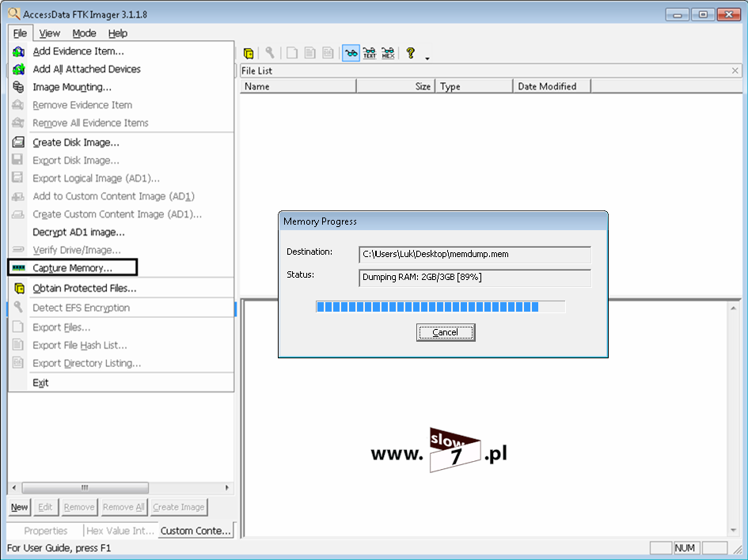
Task: Click the Destination path field in Memory Progress
Action: 475,255
